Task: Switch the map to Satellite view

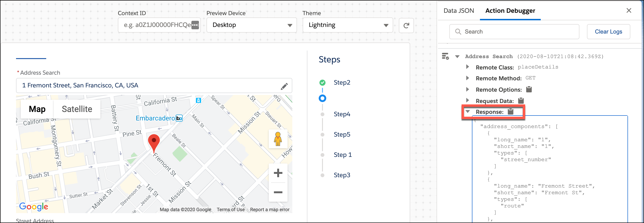Action: (77, 109)
